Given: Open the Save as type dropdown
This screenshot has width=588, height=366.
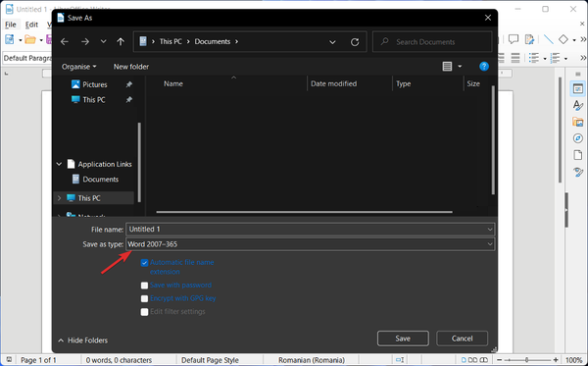Looking at the screenshot, I should [x=310, y=244].
